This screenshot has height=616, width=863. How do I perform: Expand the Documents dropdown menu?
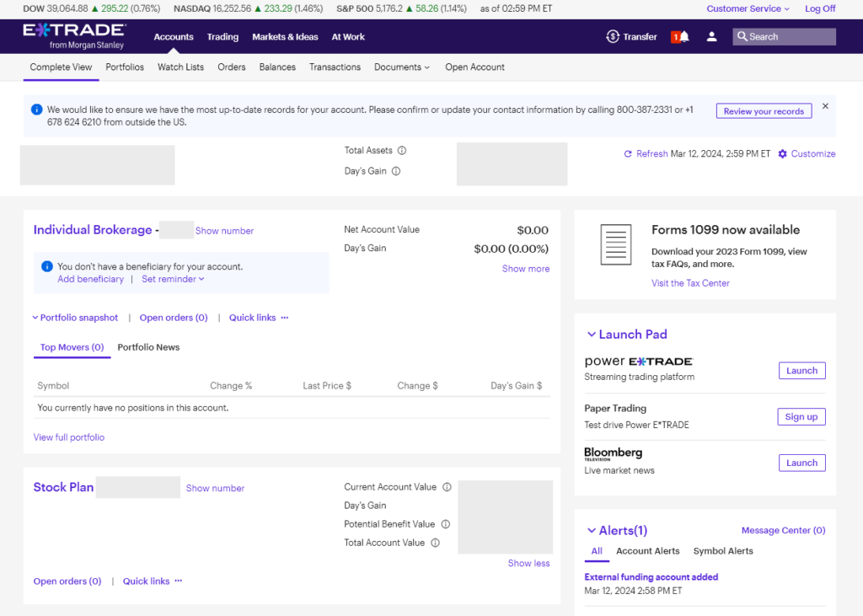(x=402, y=67)
